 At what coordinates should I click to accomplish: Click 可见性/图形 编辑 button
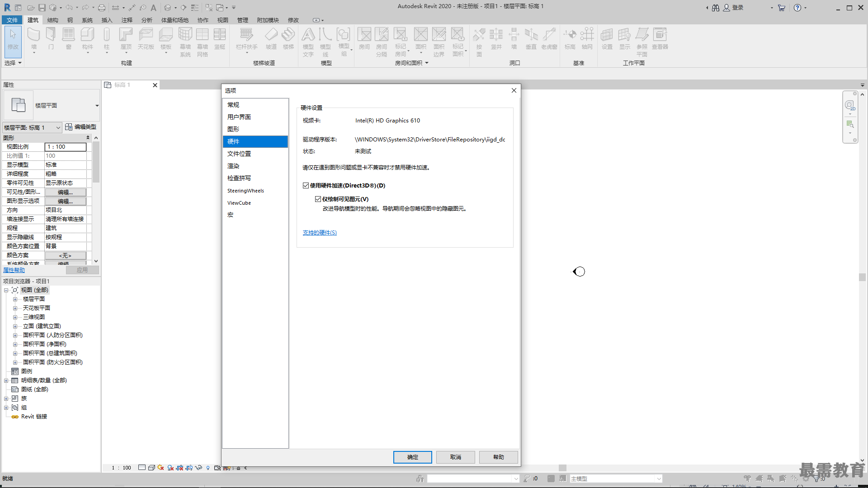pyautogui.click(x=66, y=192)
